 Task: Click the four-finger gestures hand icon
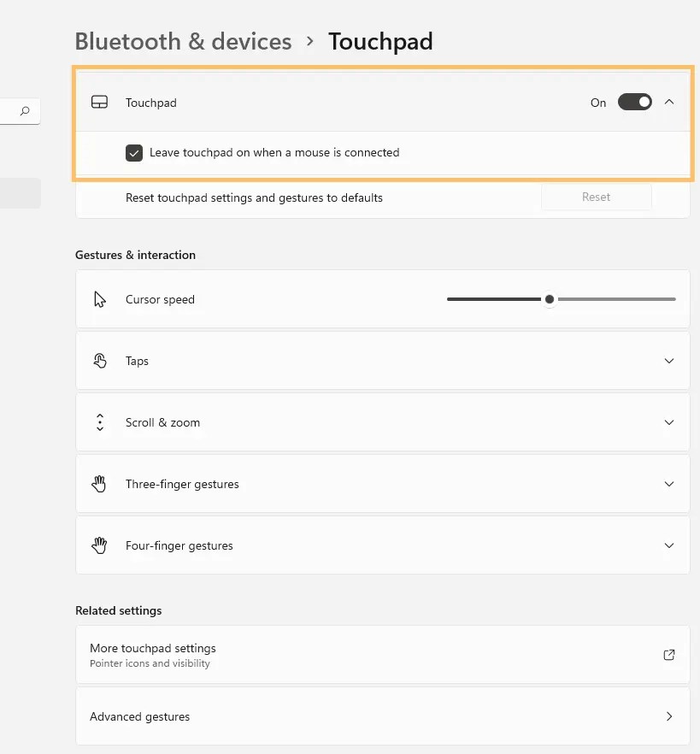(x=99, y=545)
